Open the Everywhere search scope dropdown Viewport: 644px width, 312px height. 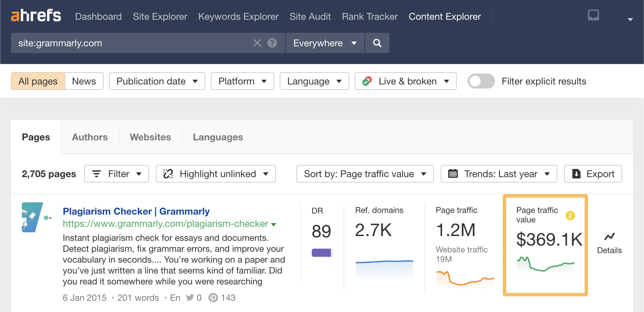point(324,43)
